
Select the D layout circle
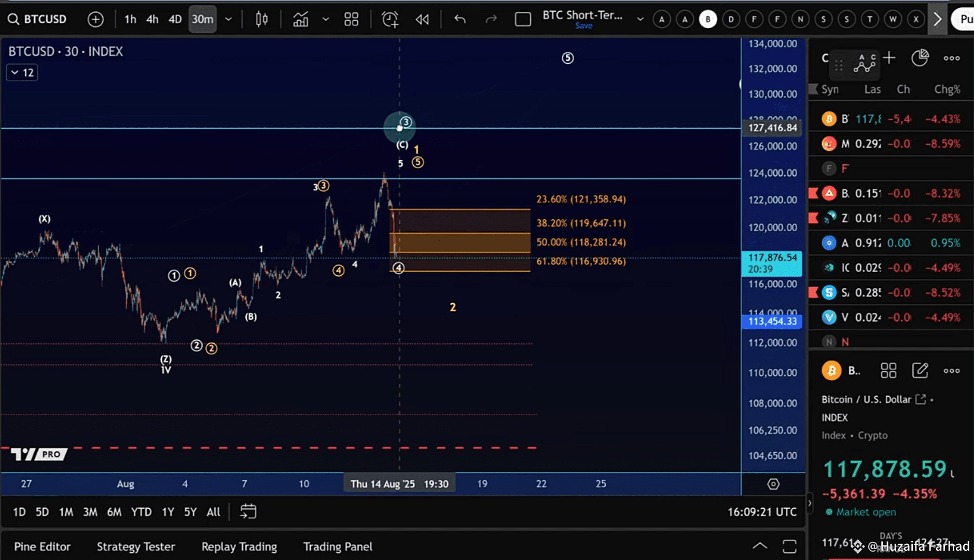click(731, 19)
